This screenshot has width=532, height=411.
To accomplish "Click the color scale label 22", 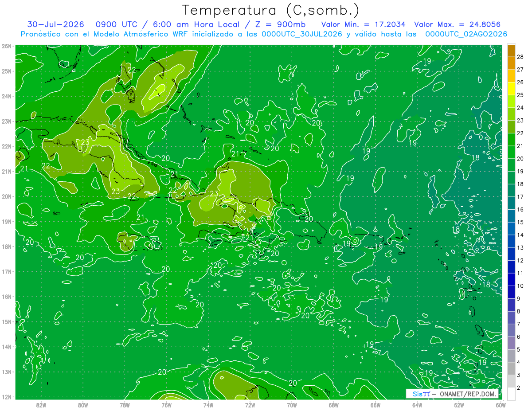I will pos(520,133).
